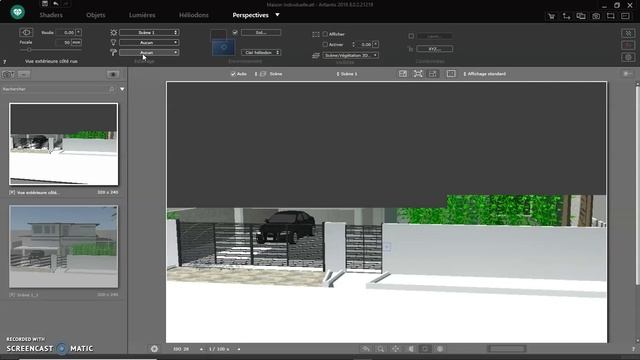Click the add perspective camera icon
Viewport: 640px width, 360px height.
(8, 74)
